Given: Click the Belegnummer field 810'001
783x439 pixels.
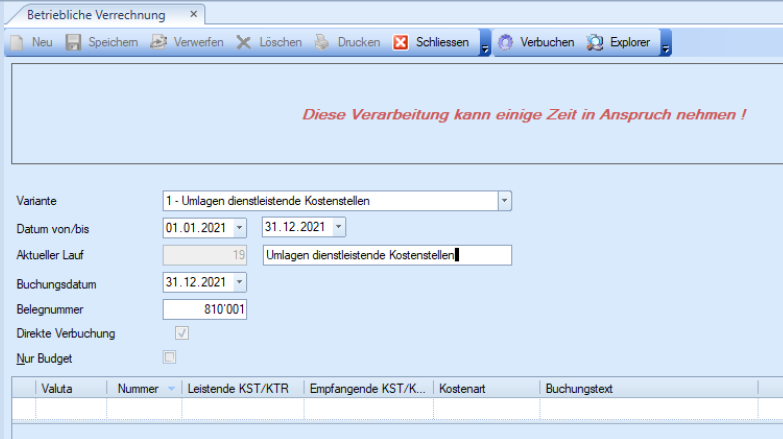Looking at the screenshot, I should pyautogui.click(x=205, y=310).
